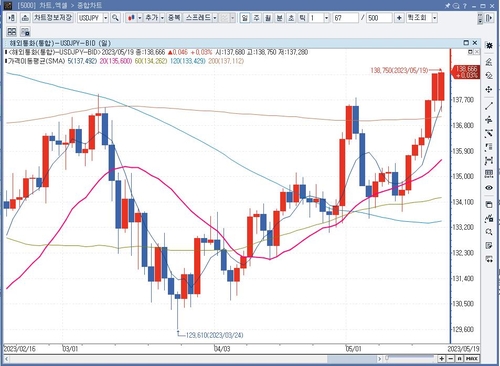Click the 중복 button

tap(174, 18)
